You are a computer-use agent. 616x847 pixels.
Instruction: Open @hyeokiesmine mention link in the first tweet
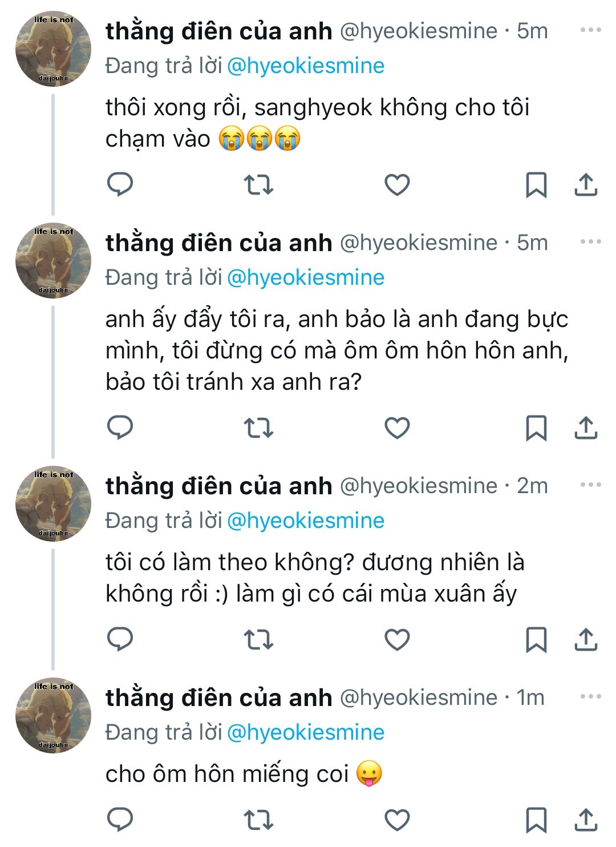(306, 66)
